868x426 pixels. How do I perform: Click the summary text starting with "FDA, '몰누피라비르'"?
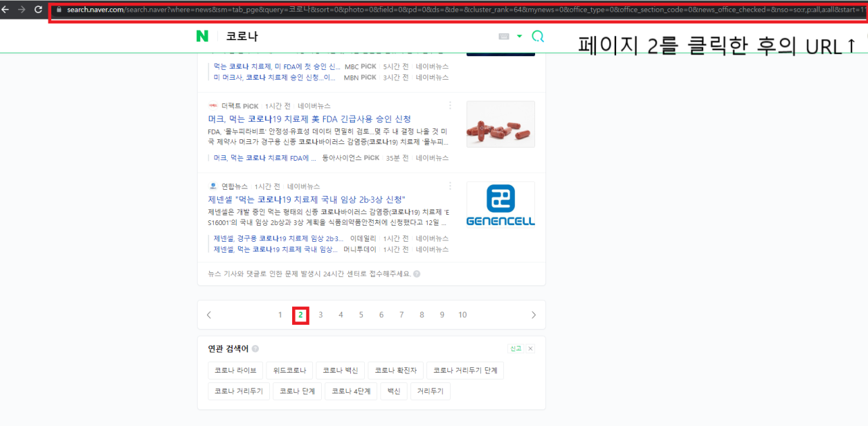click(327, 136)
